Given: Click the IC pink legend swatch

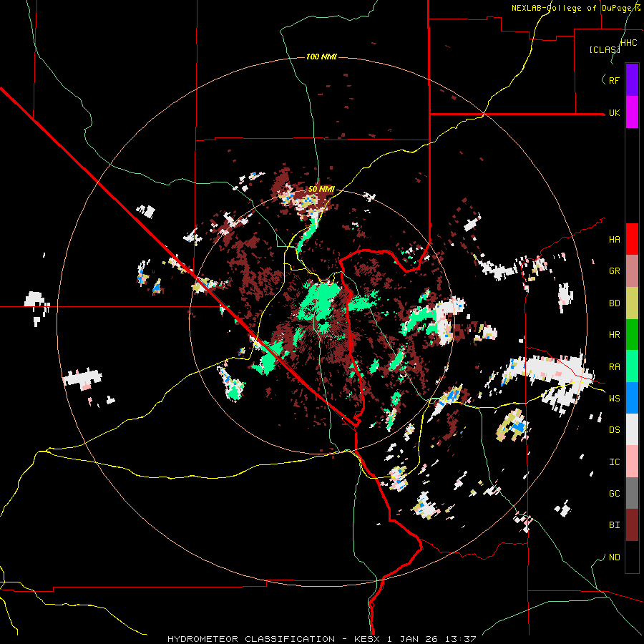Looking at the screenshot, I should pos(632,462).
